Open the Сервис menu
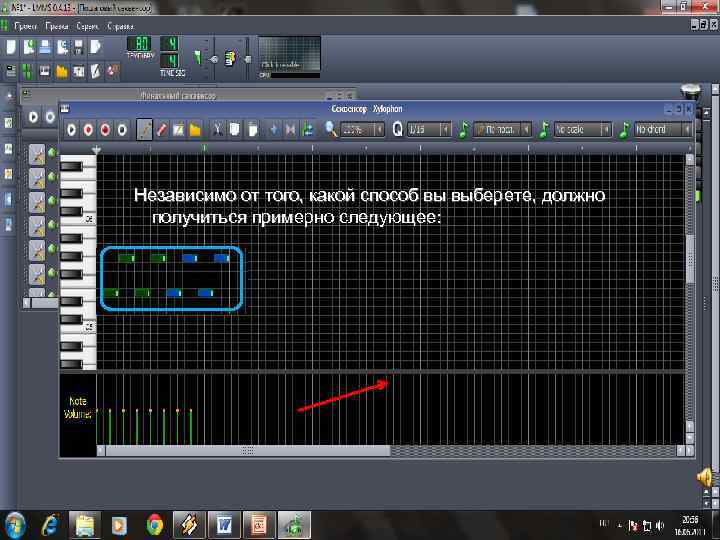 87,27
